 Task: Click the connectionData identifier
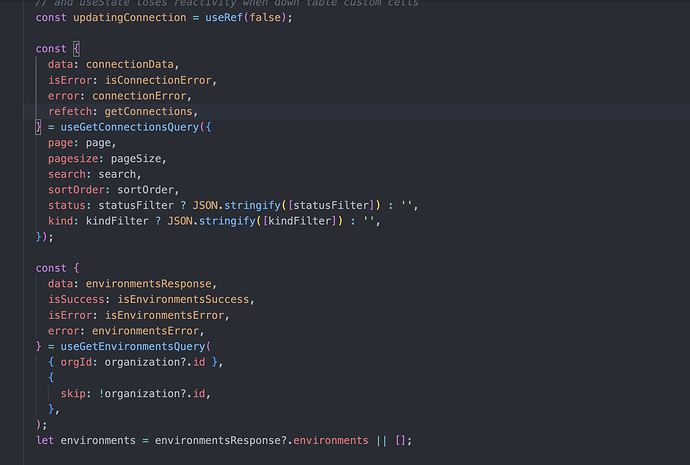[x=129, y=64]
